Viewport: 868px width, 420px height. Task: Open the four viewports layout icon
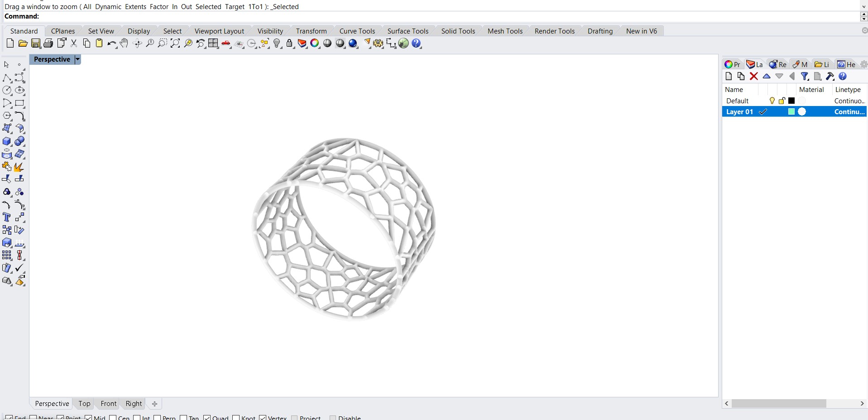pos(213,43)
